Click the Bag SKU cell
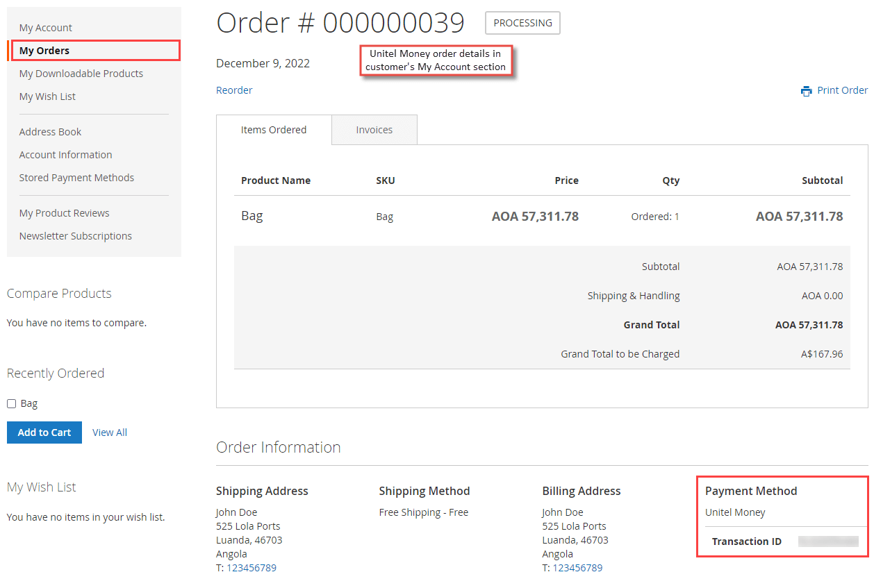874x588 pixels. point(384,217)
